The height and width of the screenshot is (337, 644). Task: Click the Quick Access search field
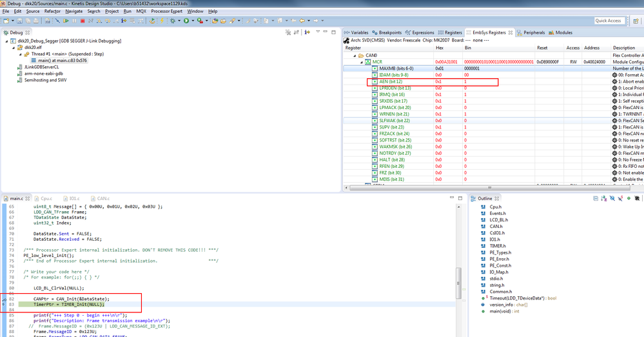[608, 21]
